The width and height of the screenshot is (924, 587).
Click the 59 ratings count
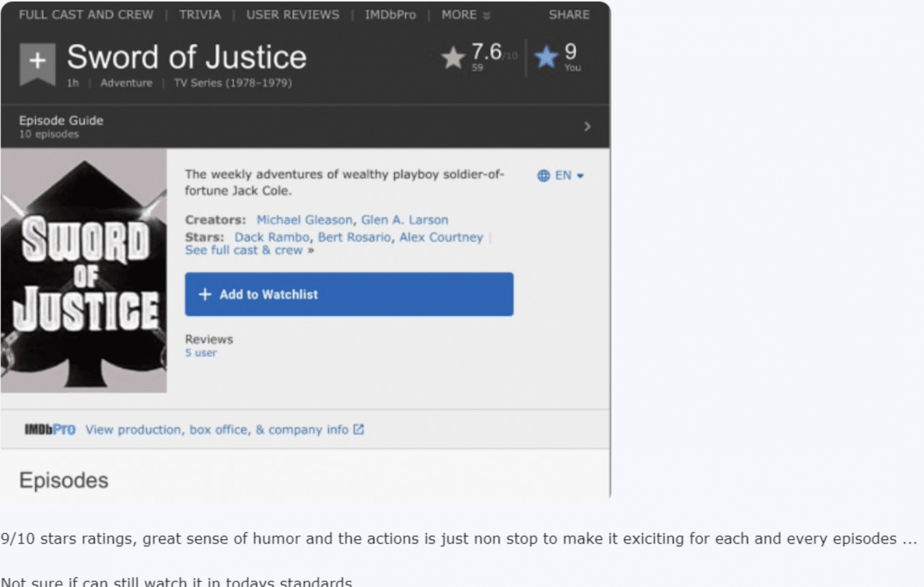[477, 68]
